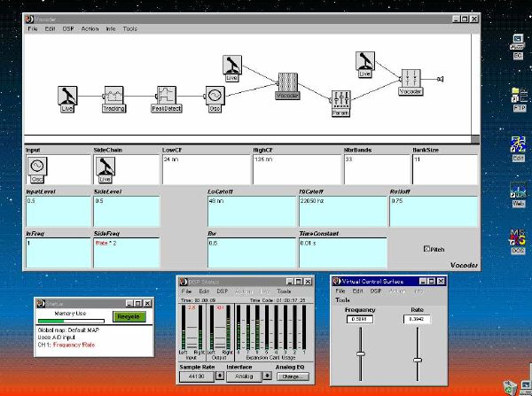
Task: Click the PeakDetect module icon
Action: coord(168,96)
